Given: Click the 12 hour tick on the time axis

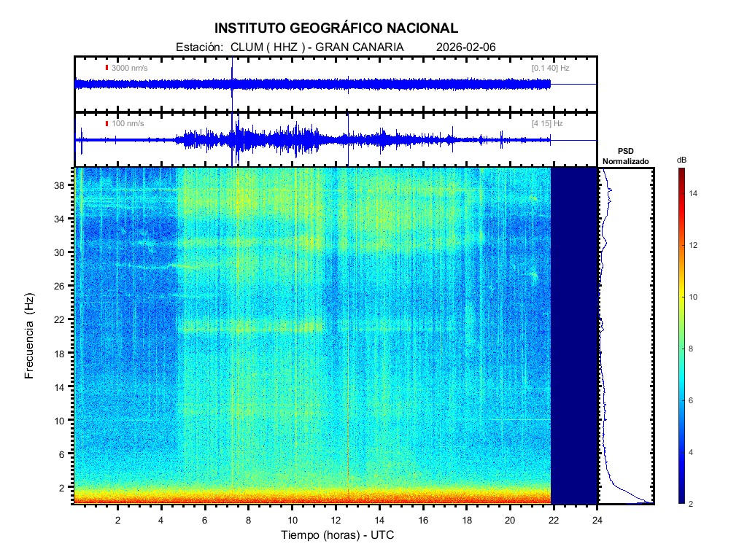Looking at the screenshot, I should pyautogui.click(x=336, y=519).
